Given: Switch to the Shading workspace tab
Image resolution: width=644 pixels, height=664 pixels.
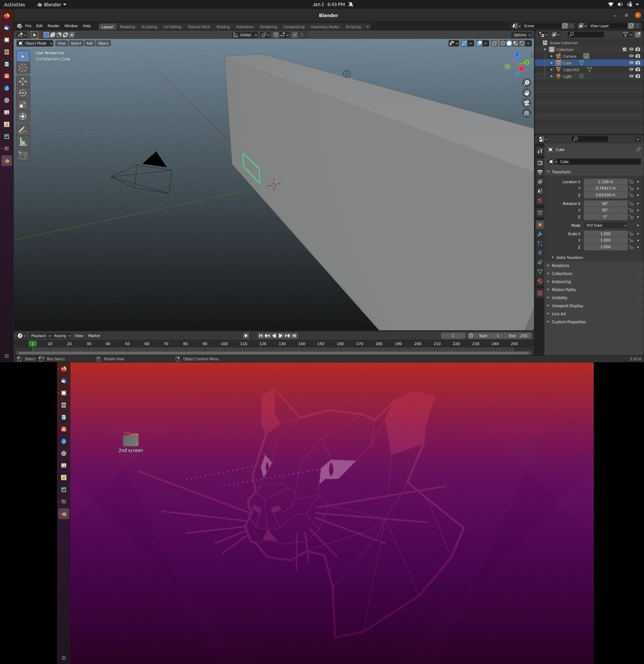Looking at the screenshot, I should point(223,26).
